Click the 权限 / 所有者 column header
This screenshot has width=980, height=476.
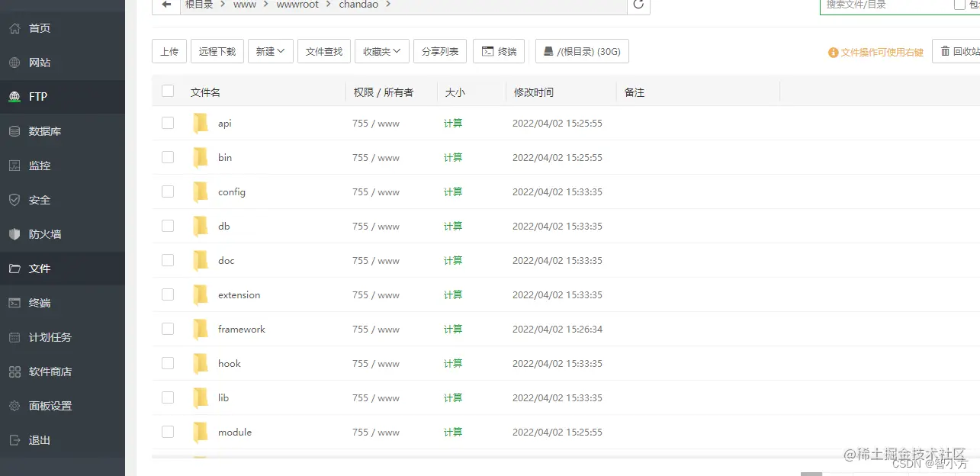(x=384, y=92)
